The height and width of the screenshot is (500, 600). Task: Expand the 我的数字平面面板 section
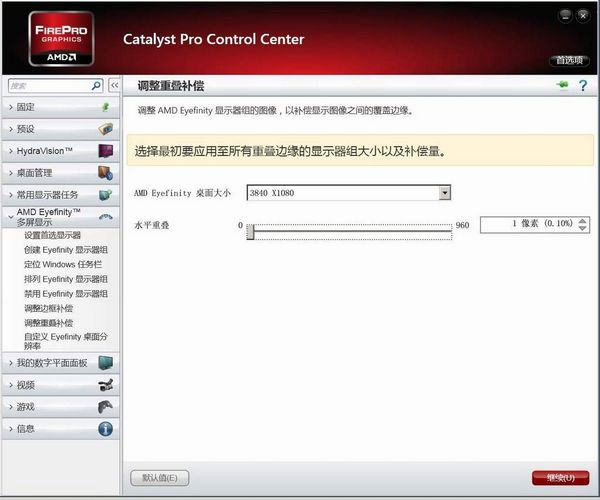pyautogui.click(x=11, y=363)
